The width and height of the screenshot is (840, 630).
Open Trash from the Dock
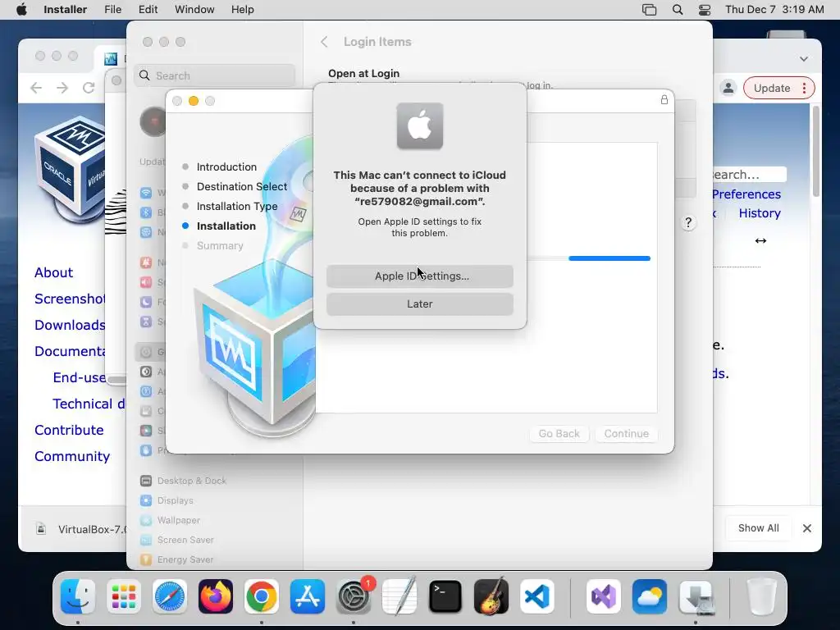(761, 596)
